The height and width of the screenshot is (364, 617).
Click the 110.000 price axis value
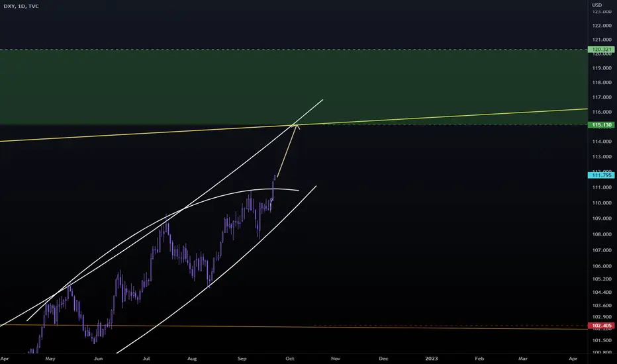point(602,203)
